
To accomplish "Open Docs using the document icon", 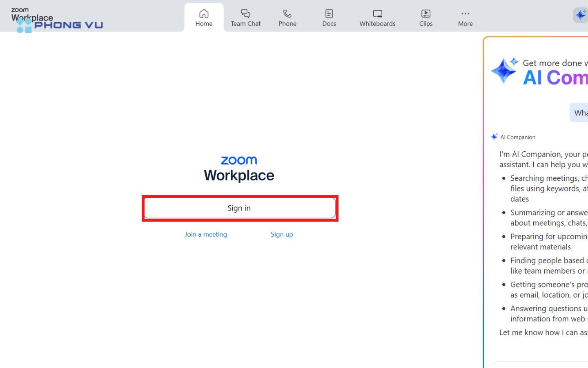I will [x=329, y=13].
